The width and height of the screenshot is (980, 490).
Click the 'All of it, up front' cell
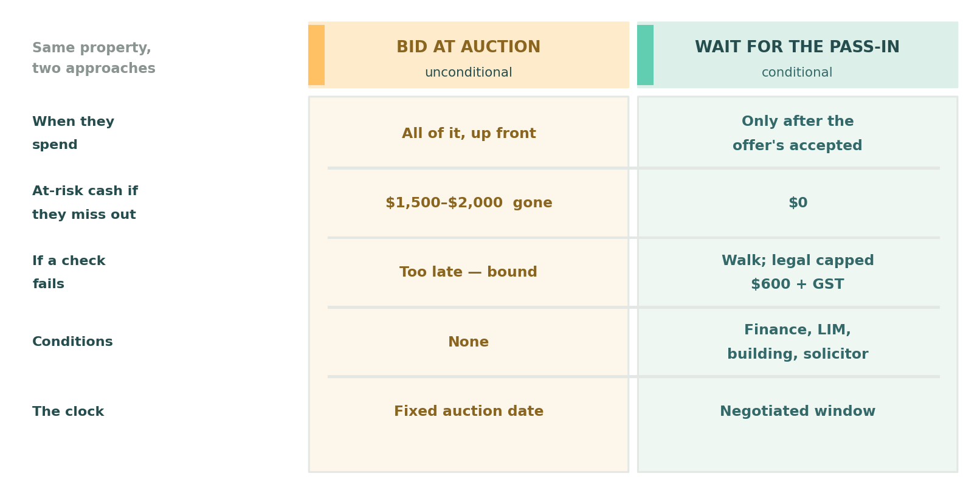(x=469, y=134)
